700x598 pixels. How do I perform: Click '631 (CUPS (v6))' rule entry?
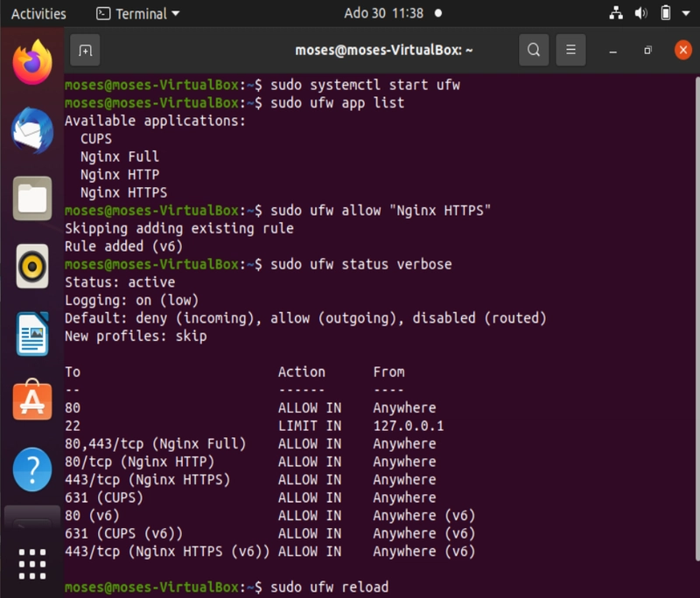123,534
